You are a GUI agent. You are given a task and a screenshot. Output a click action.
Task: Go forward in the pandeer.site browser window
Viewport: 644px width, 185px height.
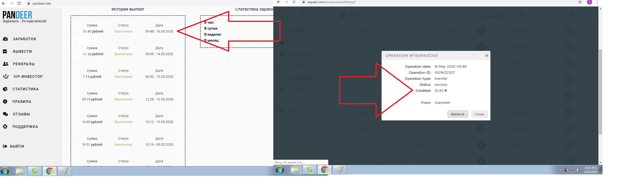coord(11,4)
